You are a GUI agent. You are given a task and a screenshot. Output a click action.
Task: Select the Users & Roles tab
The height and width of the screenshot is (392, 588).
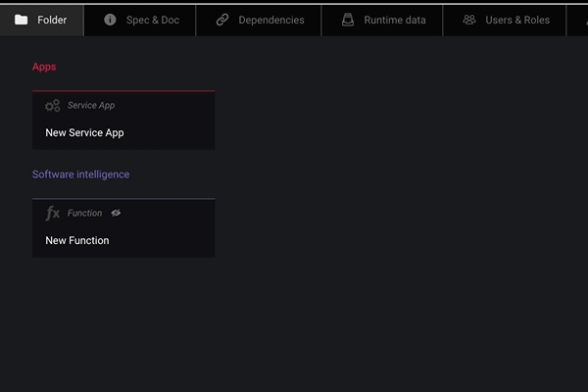tap(517, 20)
